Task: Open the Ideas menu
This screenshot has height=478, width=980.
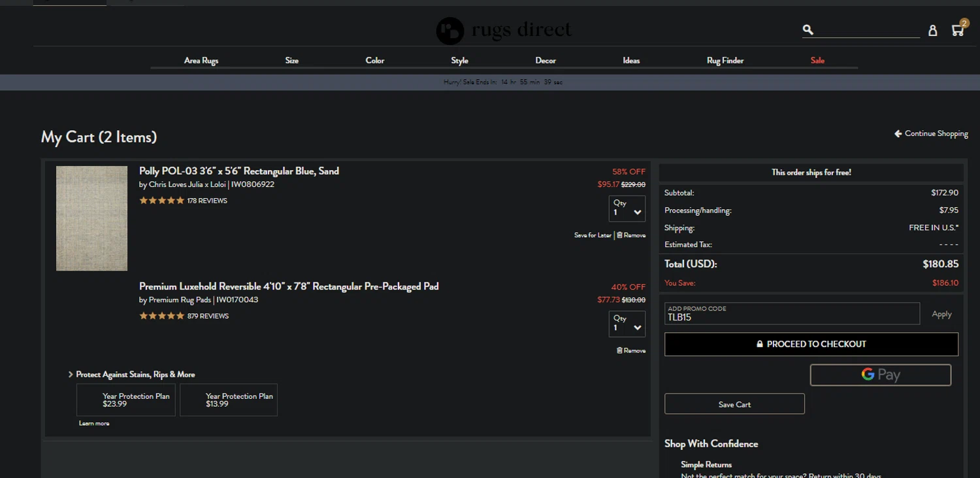Action: coord(631,60)
